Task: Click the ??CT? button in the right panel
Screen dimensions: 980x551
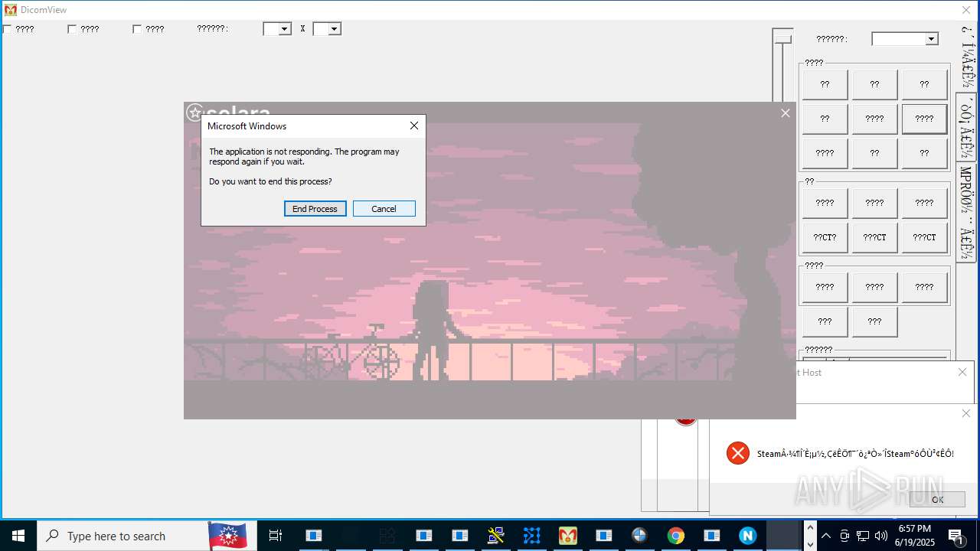Action: coord(825,237)
